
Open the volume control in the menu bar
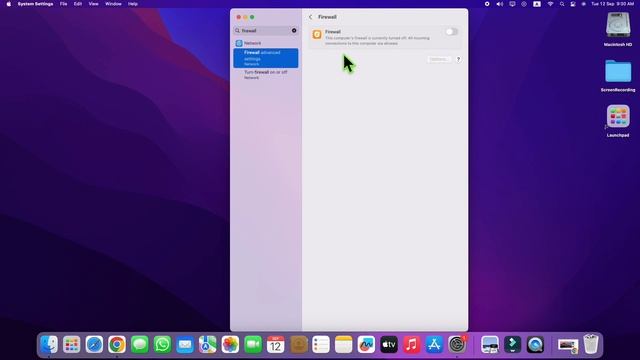[500, 4]
